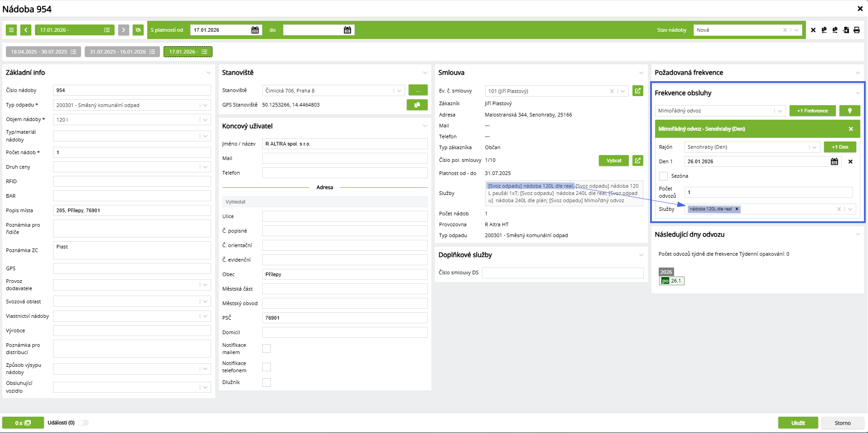
Task: Enable Notifikace mailem checkbox
Action: pos(267,348)
